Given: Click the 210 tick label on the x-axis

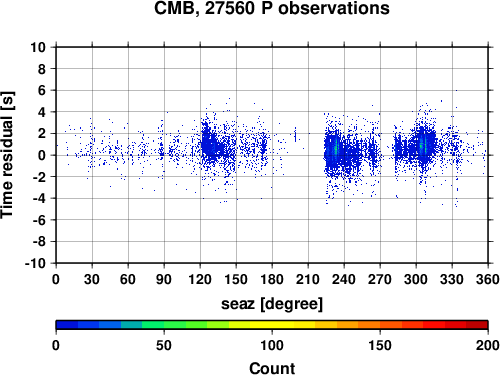Looking at the screenshot, I should [x=308, y=279].
